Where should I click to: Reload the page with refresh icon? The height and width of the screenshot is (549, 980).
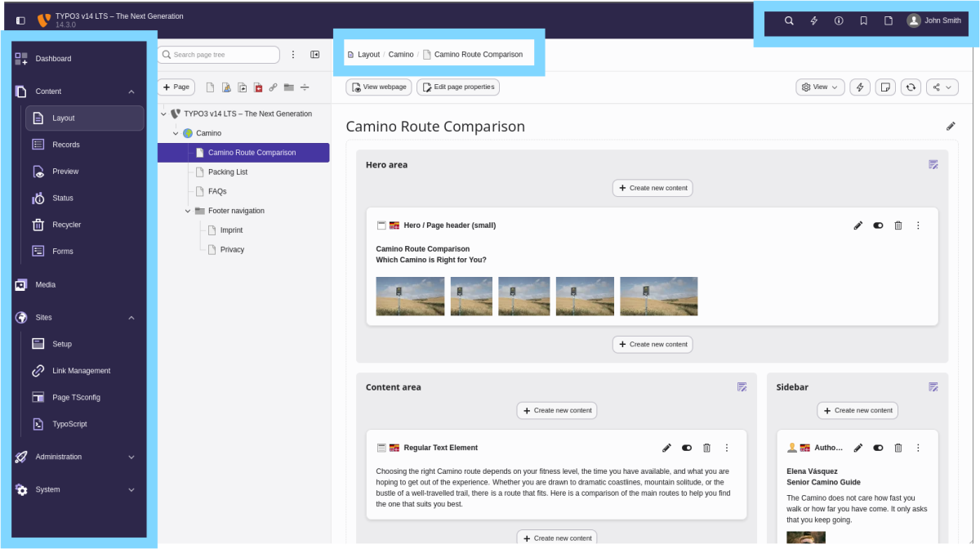[x=911, y=87]
